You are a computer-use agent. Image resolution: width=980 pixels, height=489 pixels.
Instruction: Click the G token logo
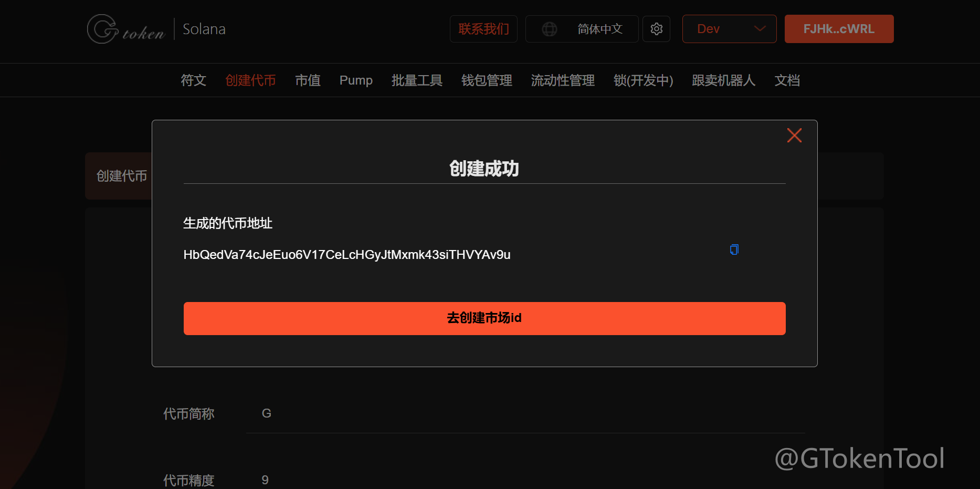[126, 29]
